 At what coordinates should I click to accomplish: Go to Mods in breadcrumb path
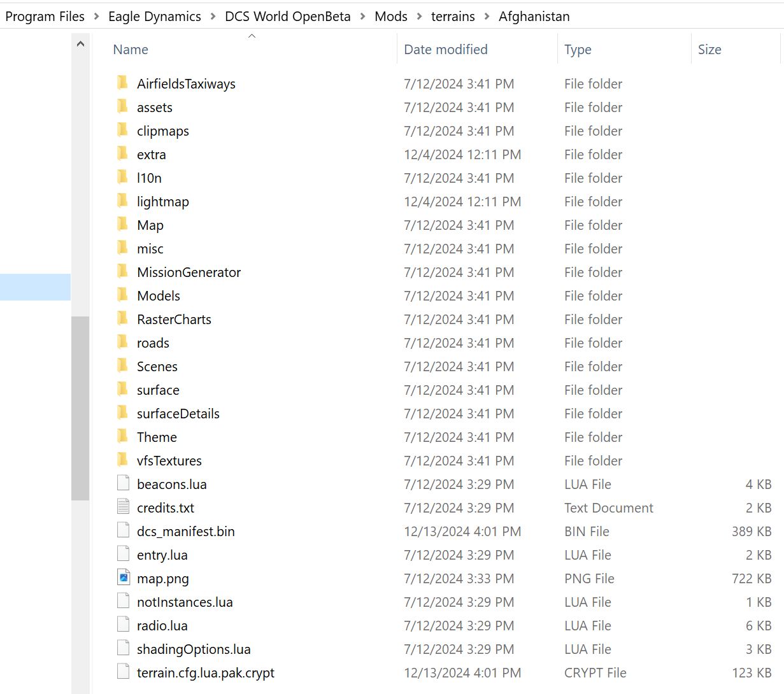(391, 17)
